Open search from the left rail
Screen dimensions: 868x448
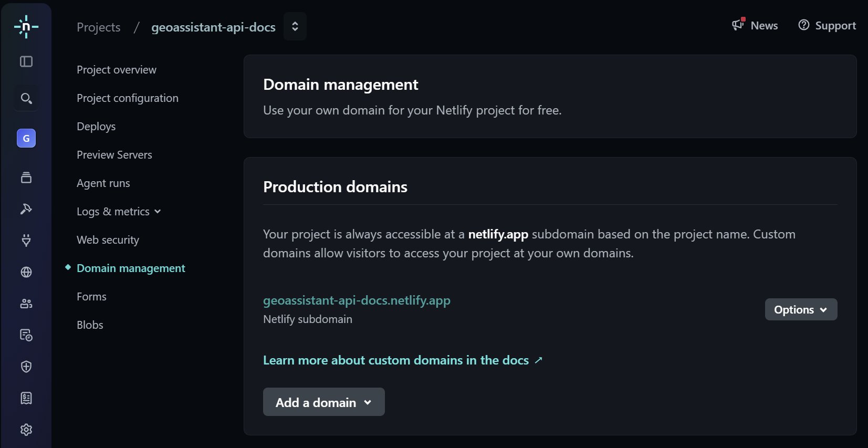26,98
